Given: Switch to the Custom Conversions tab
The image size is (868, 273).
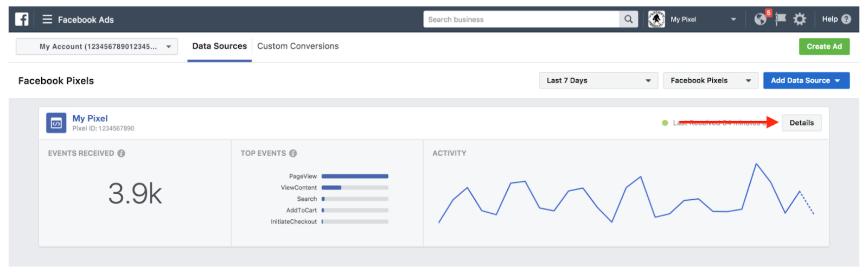Looking at the screenshot, I should click(x=298, y=47).
